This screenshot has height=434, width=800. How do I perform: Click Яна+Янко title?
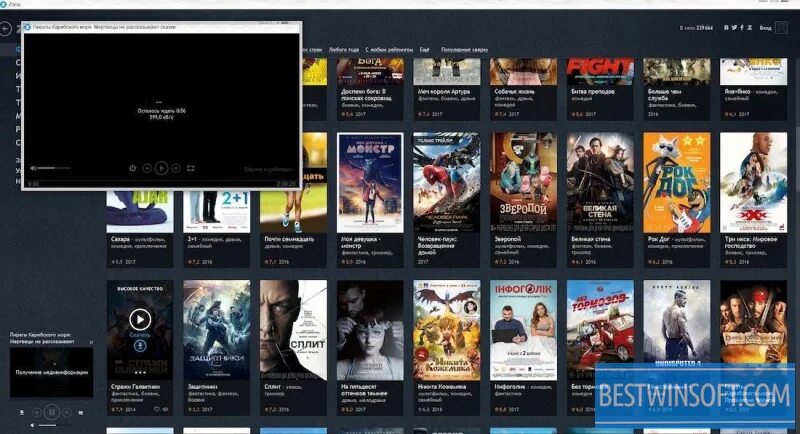[736, 92]
